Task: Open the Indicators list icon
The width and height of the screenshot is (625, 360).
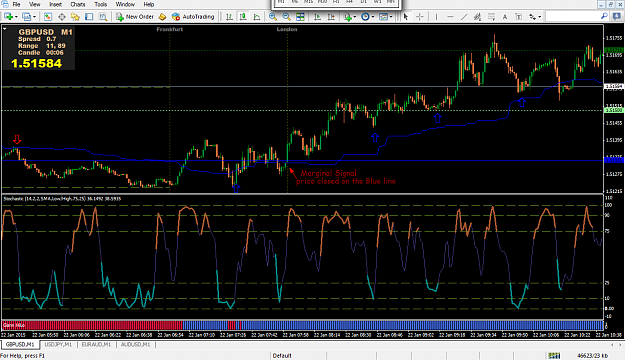Action: [348, 17]
